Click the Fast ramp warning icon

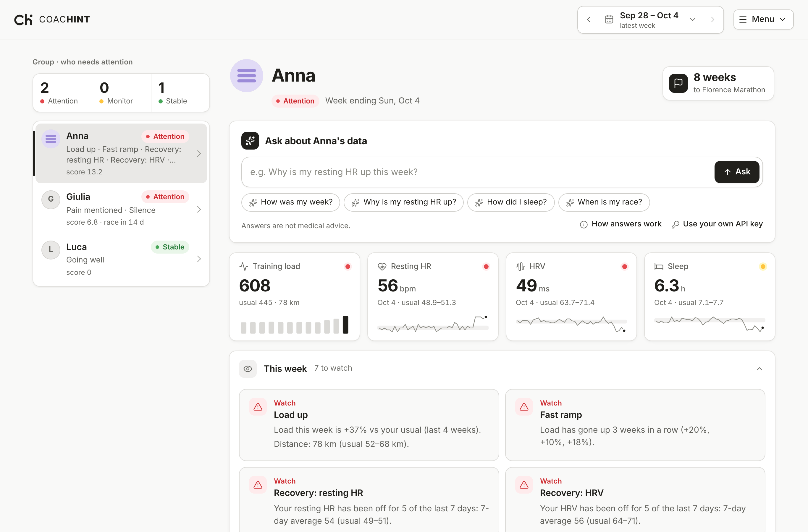click(524, 406)
